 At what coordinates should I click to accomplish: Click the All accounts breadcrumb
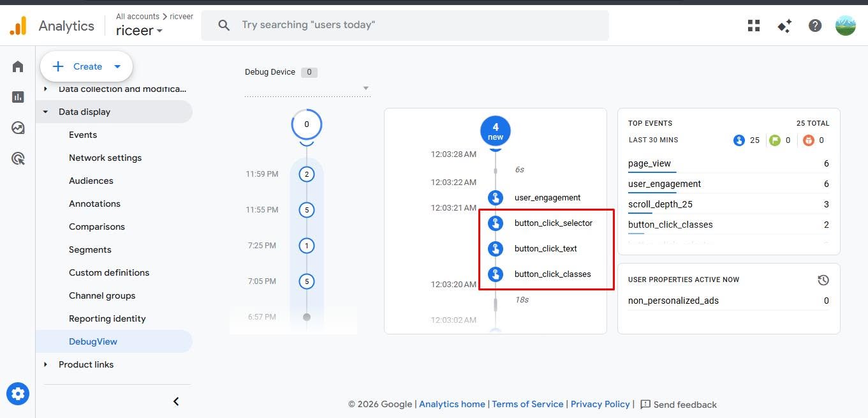(138, 17)
